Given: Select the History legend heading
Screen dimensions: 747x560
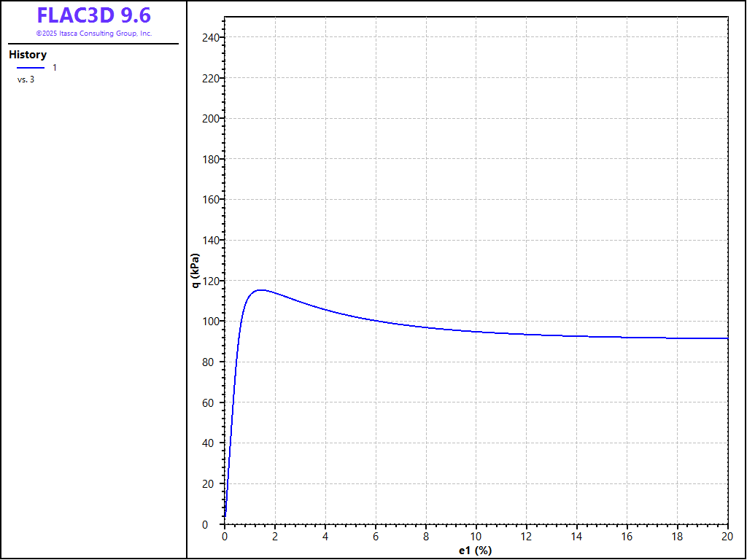Looking at the screenshot, I should coord(28,55).
